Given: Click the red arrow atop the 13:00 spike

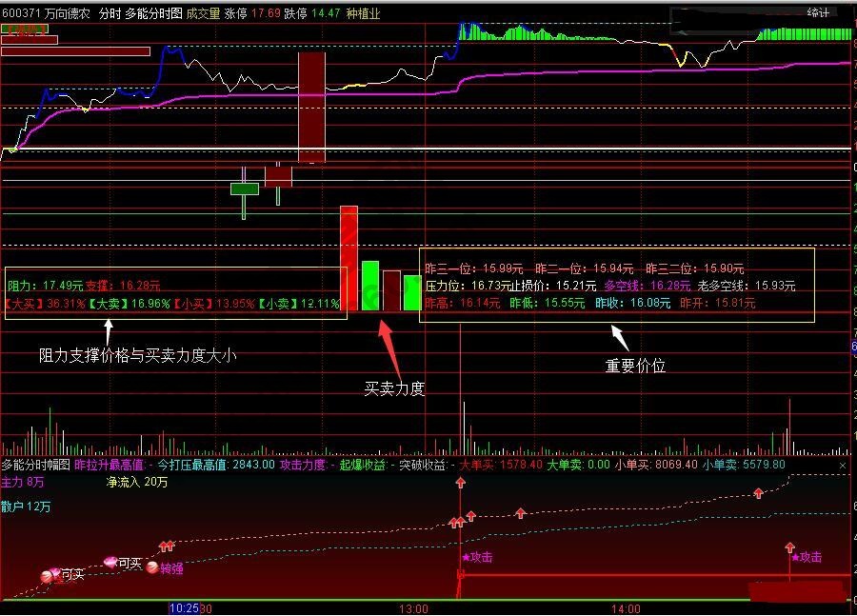Looking at the screenshot, I should 461,483.
